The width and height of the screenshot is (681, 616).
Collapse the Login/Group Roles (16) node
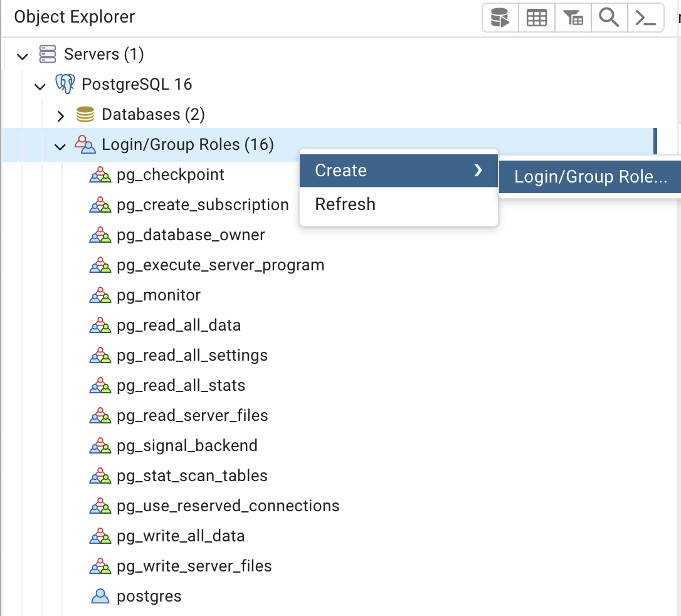pyautogui.click(x=60, y=147)
